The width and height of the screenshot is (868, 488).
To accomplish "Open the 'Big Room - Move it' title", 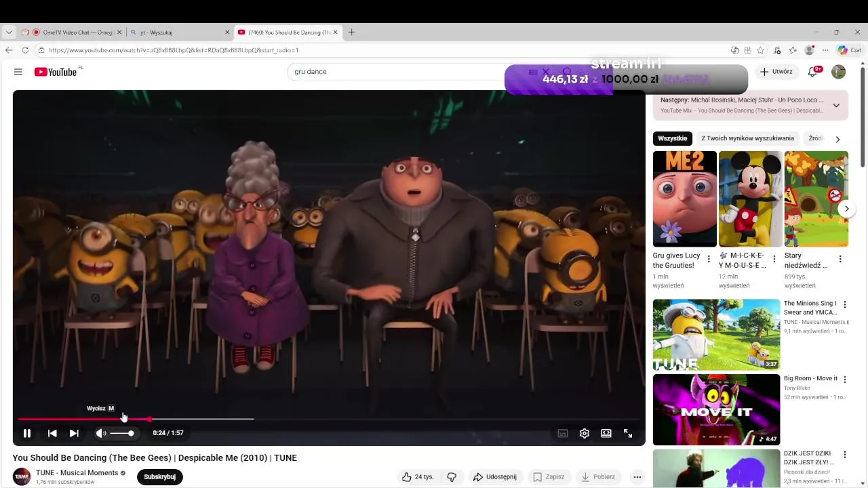I will pyautogui.click(x=810, y=378).
